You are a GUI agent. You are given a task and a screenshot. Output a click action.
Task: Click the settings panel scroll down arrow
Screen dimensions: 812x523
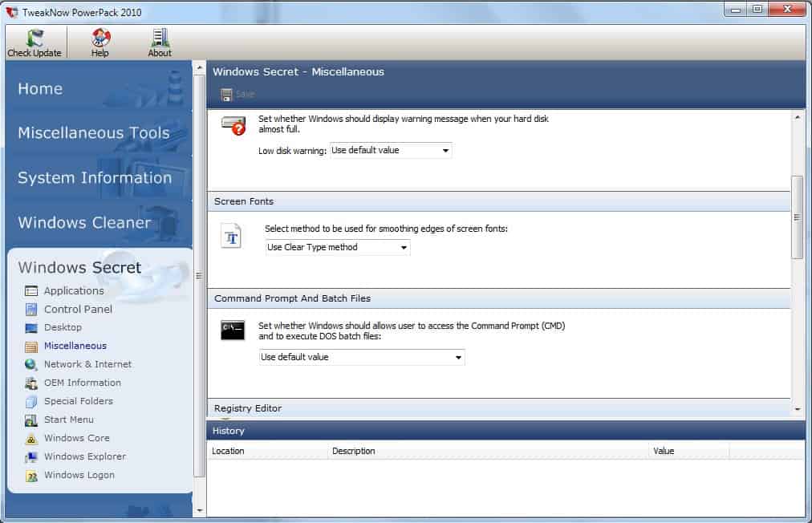click(798, 409)
